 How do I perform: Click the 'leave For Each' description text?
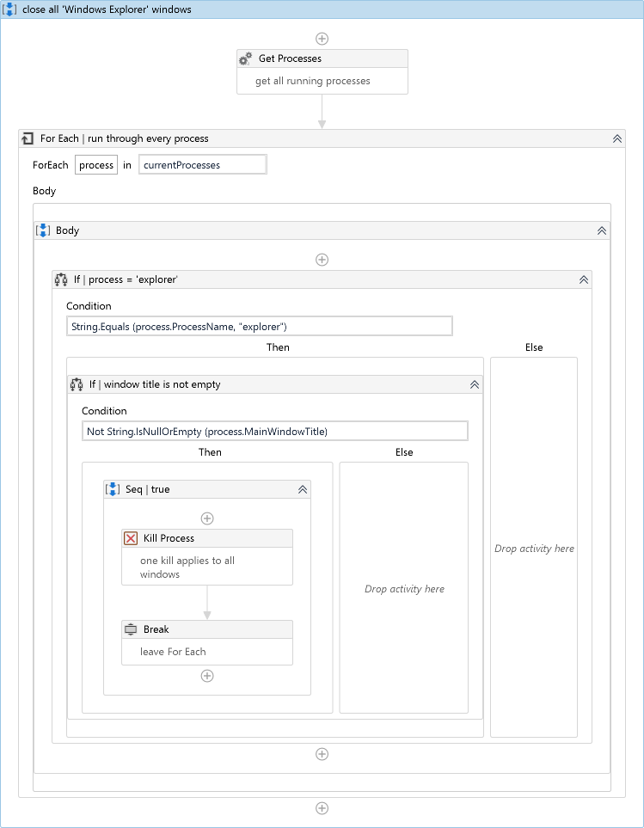(x=173, y=652)
